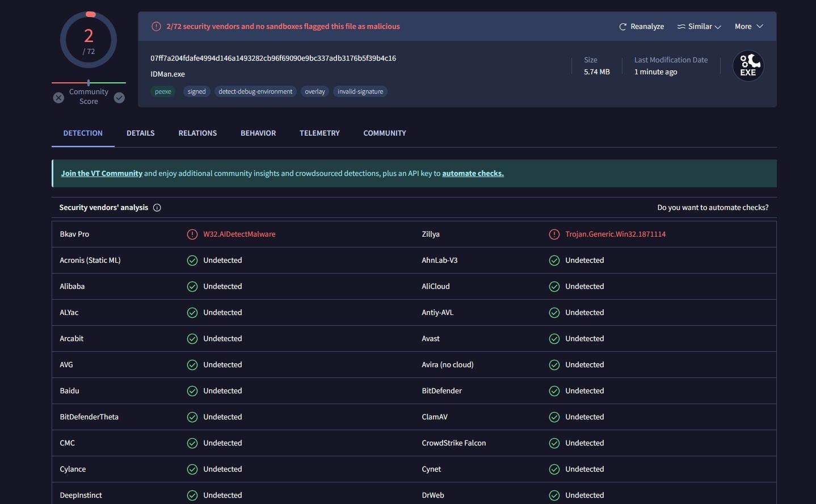Viewport: 816px width, 504px height.
Task: Open the RELATIONS tab
Action: [x=197, y=133]
